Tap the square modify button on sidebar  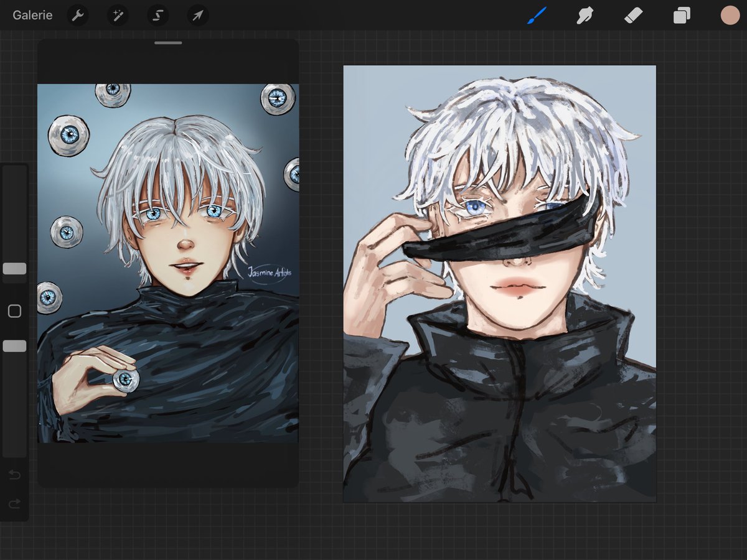[14, 311]
